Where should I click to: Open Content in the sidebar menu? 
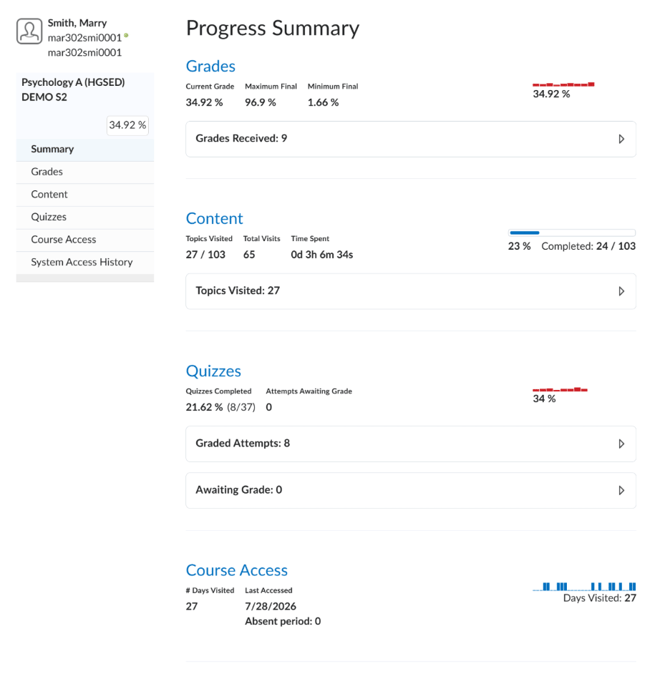point(85,194)
